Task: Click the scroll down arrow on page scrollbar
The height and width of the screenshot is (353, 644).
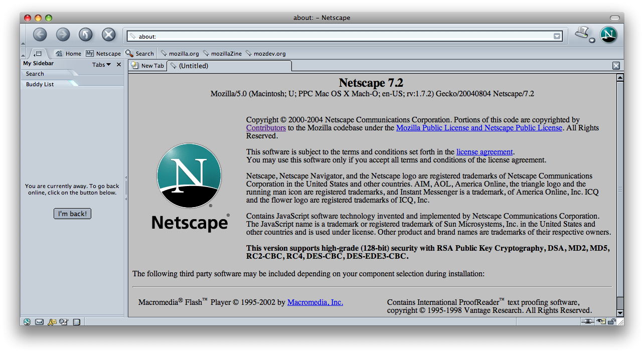Action: pyautogui.click(x=620, y=312)
